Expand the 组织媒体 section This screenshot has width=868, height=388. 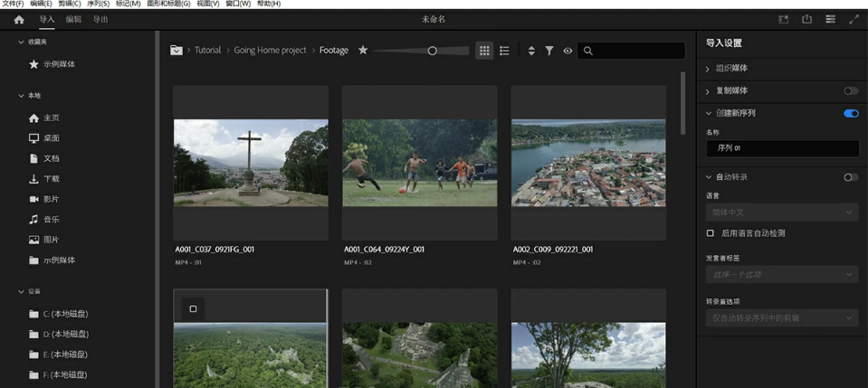(x=708, y=69)
